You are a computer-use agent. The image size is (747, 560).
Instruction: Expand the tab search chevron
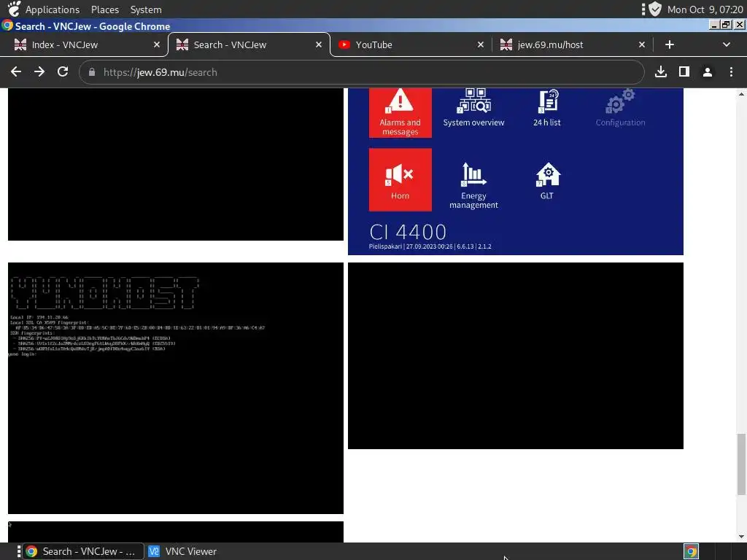(x=726, y=44)
